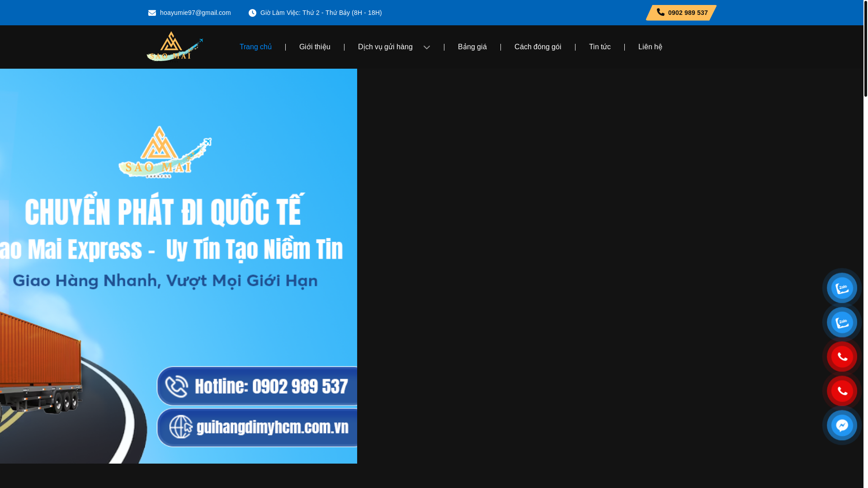
Task: Open the Cách đóng gói menu item
Action: click(538, 47)
